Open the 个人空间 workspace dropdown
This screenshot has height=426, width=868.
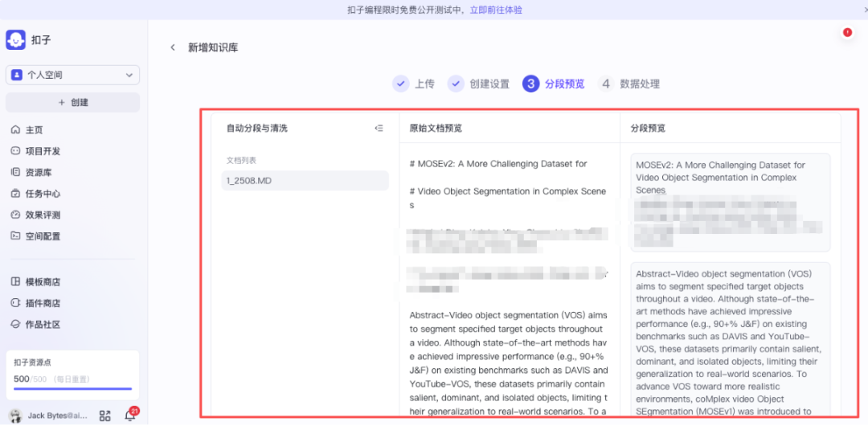click(72, 75)
